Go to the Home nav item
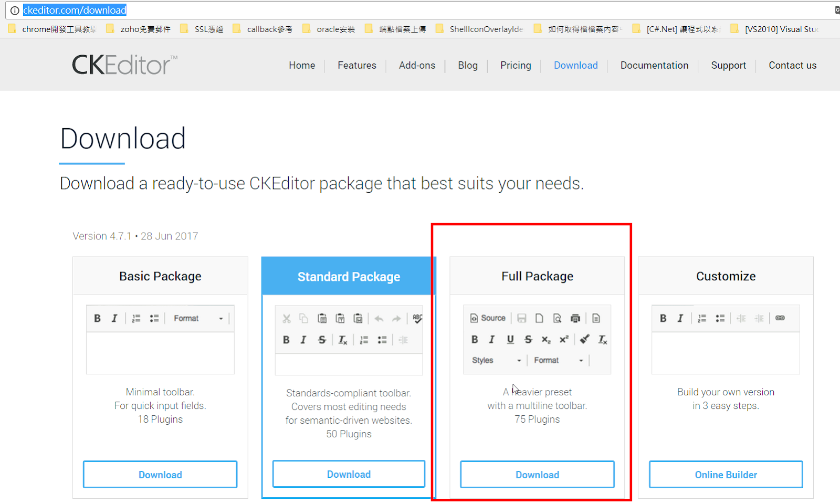 tap(302, 65)
